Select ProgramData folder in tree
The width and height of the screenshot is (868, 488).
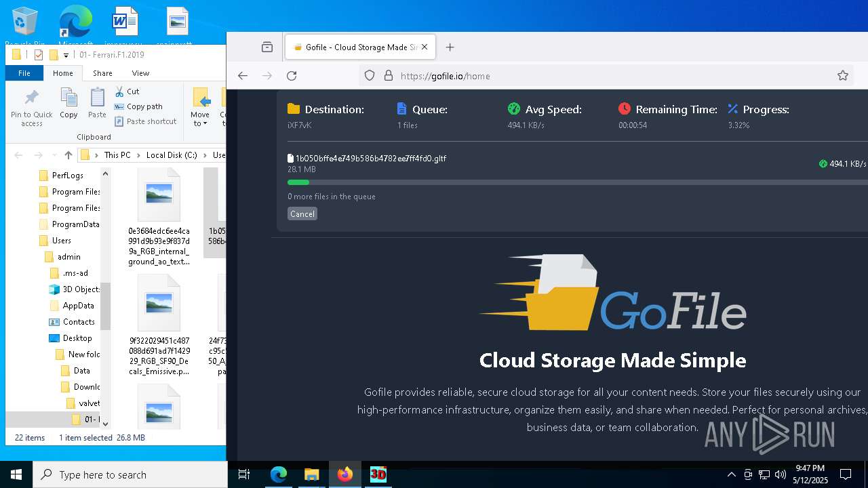tap(69, 224)
